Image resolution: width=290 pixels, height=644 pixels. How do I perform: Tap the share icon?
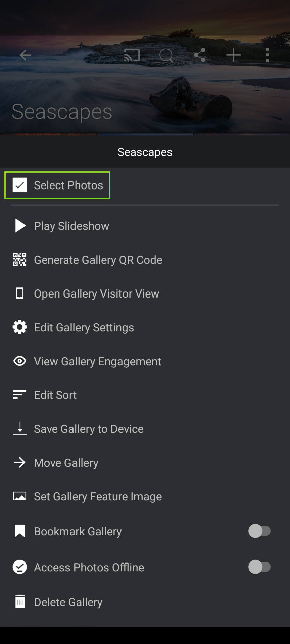click(x=200, y=55)
